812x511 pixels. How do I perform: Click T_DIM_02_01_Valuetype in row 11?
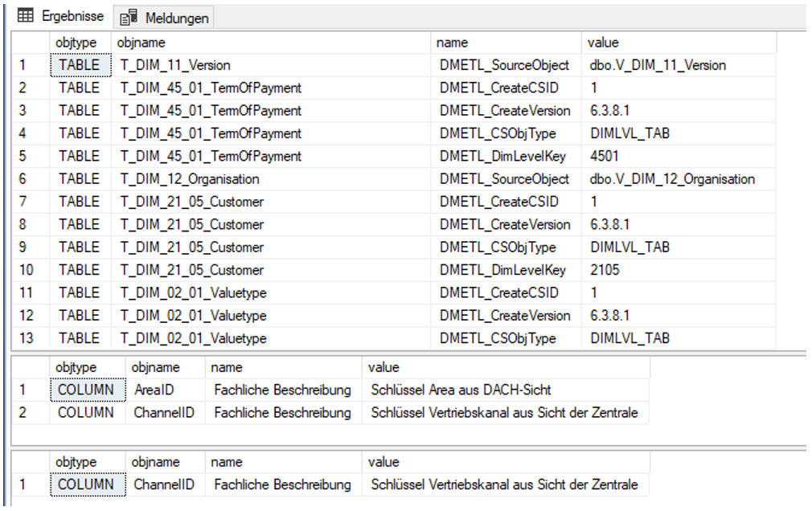point(271,293)
